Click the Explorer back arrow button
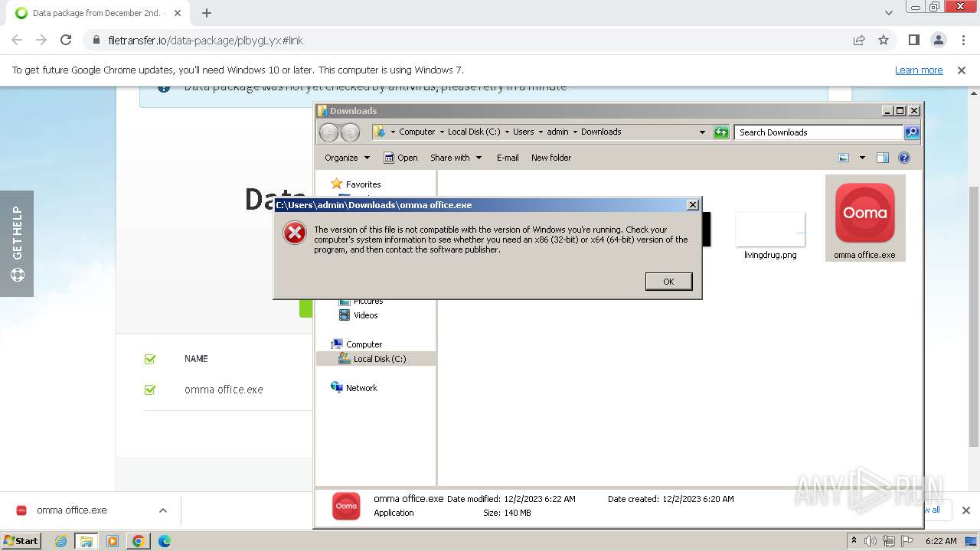The image size is (980, 551). point(328,132)
